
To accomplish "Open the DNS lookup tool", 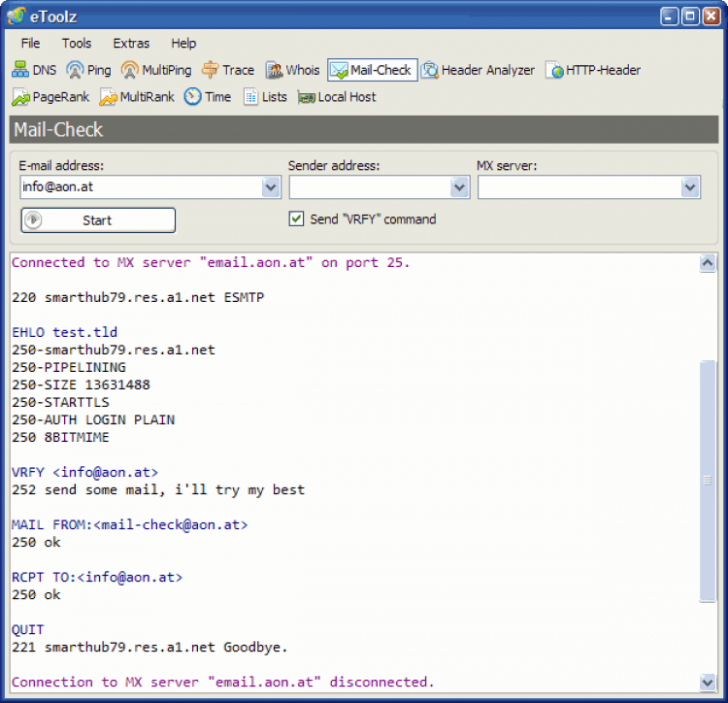I will [x=35, y=70].
